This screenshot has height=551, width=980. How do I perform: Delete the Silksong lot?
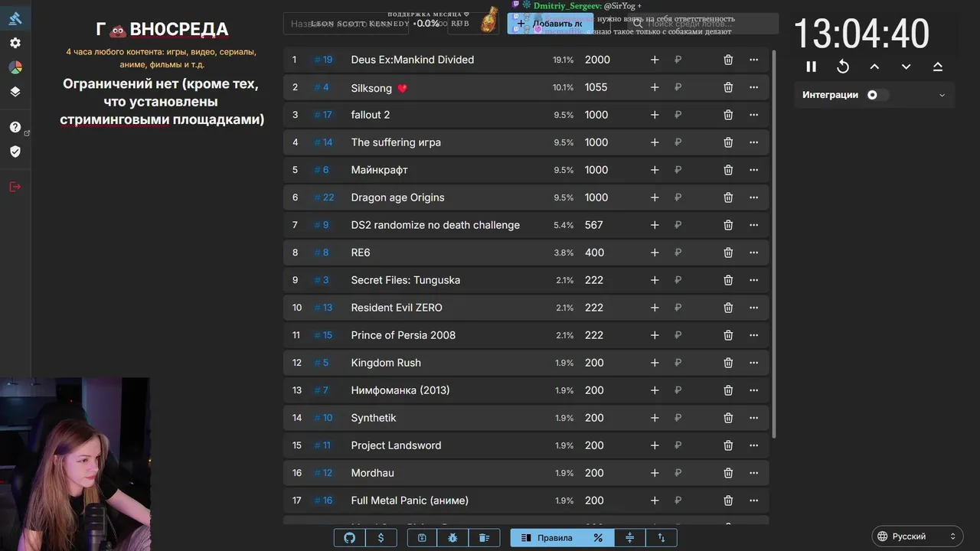tap(728, 87)
